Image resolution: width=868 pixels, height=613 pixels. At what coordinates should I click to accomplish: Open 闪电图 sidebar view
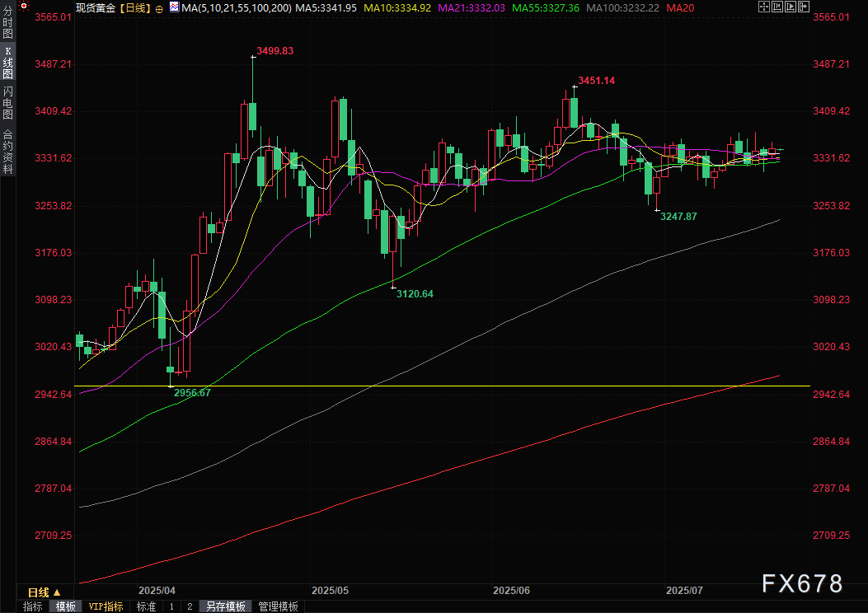(x=7, y=102)
